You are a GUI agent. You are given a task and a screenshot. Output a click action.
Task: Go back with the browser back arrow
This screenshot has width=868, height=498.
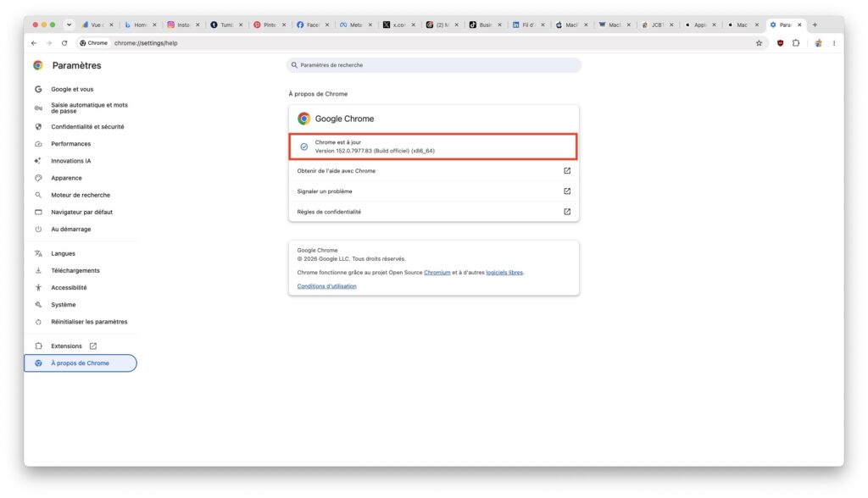click(x=34, y=43)
